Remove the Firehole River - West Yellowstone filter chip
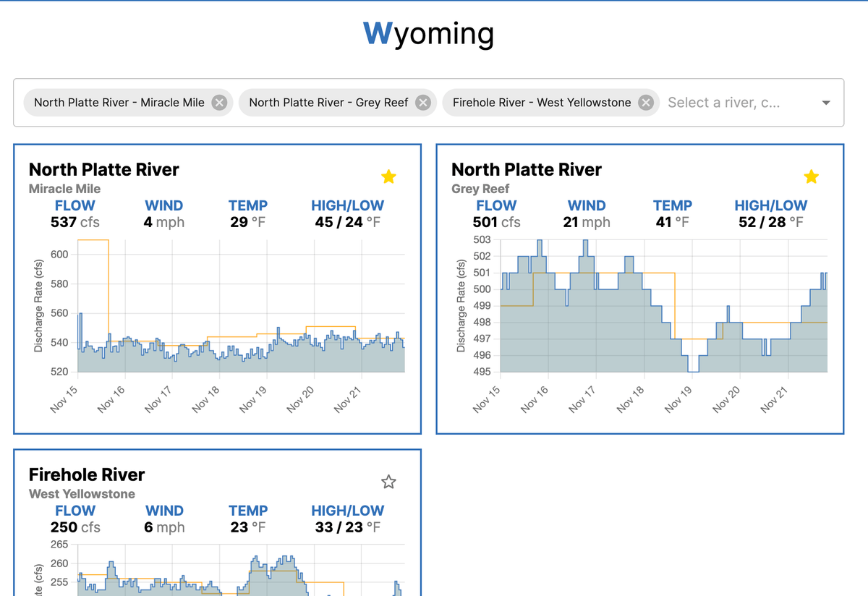The width and height of the screenshot is (868, 596). 646,102
